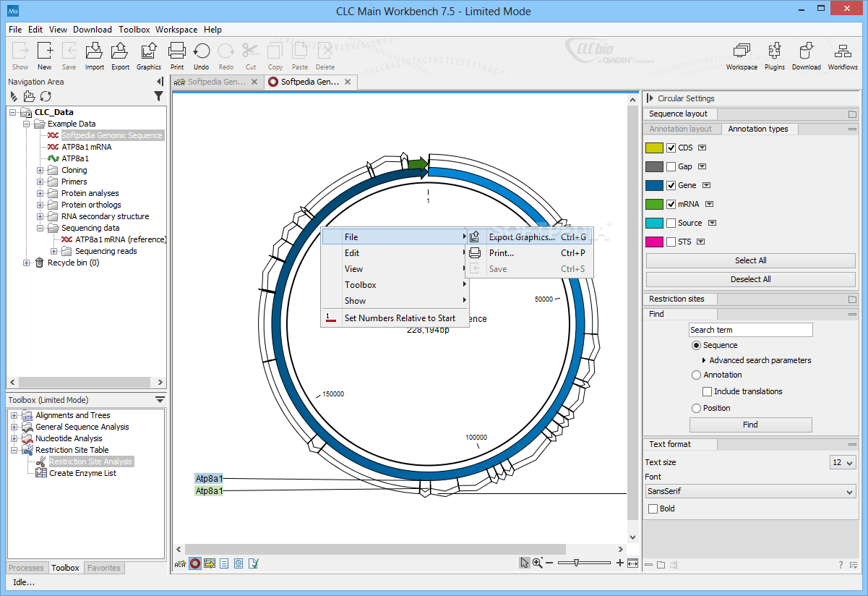Viewport: 868px width, 596px height.
Task: Expand the Advanced search parameters section
Action: 705,360
